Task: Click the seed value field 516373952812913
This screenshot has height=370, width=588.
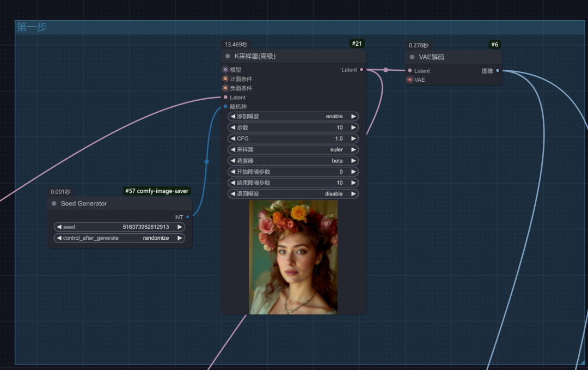Action: click(119, 227)
